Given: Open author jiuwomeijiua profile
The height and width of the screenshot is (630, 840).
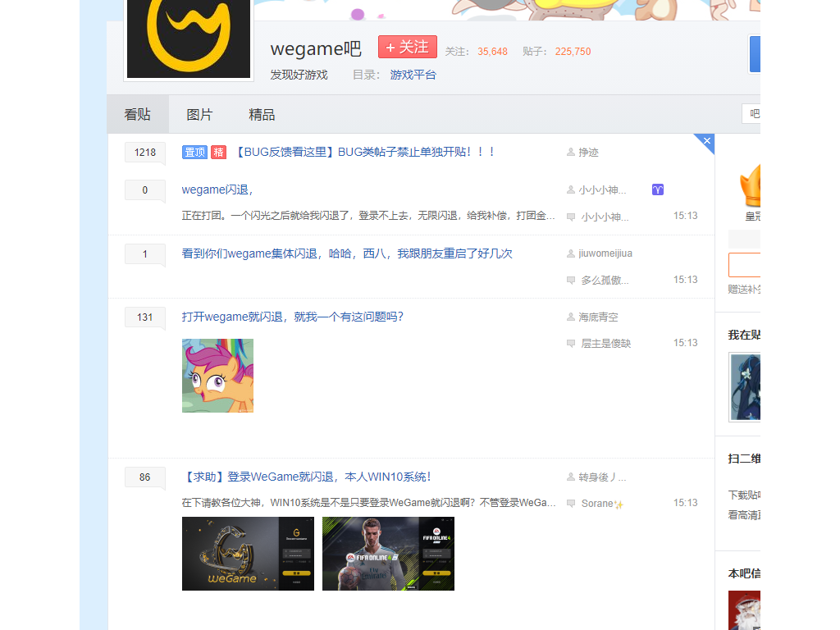Looking at the screenshot, I should tap(605, 253).
